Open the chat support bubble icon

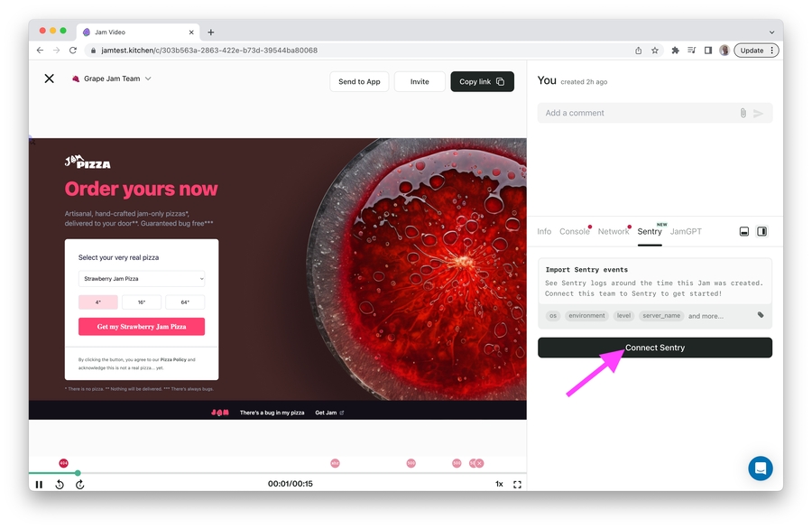(x=761, y=469)
